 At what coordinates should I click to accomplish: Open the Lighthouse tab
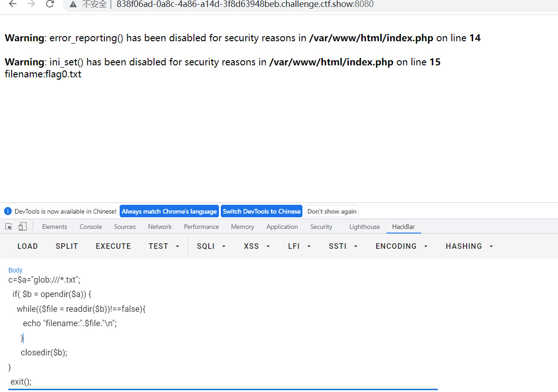(365, 227)
